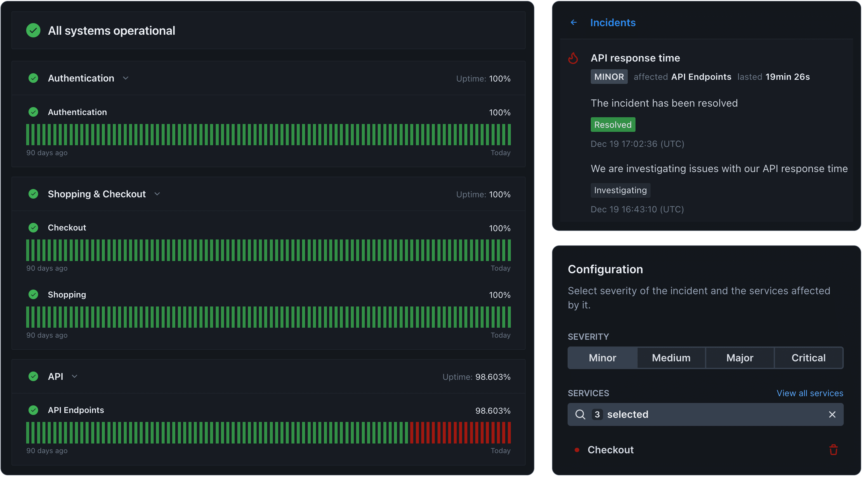Select Major severity tab
The width and height of the screenshot is (868, 488).
740,358
